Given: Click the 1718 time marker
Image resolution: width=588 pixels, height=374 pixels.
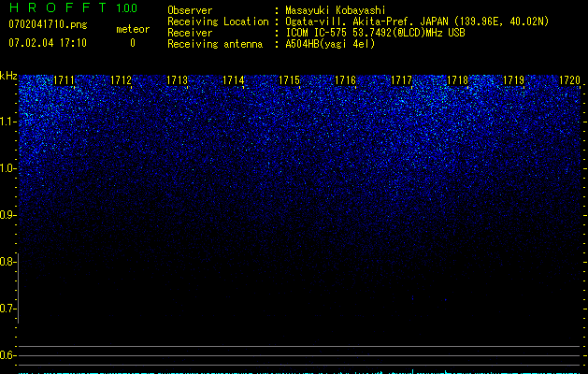Looking at the screenshot, I should click(x=457, y=80).
